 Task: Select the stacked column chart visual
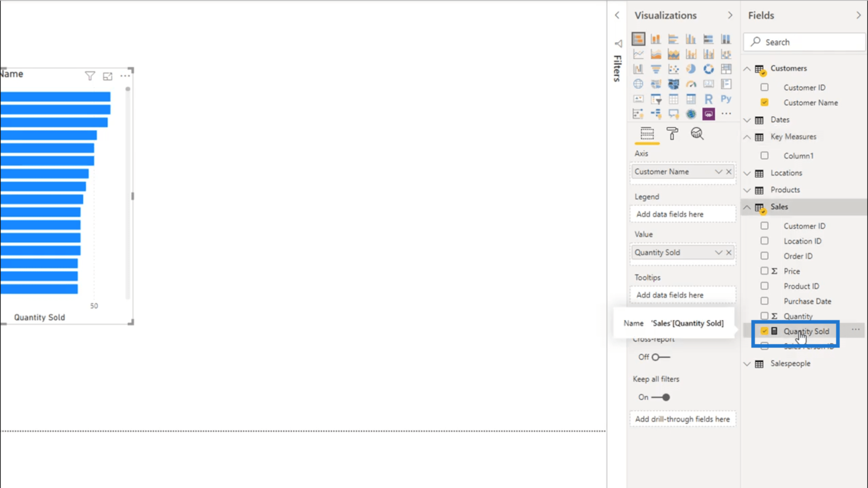[656, 39]
